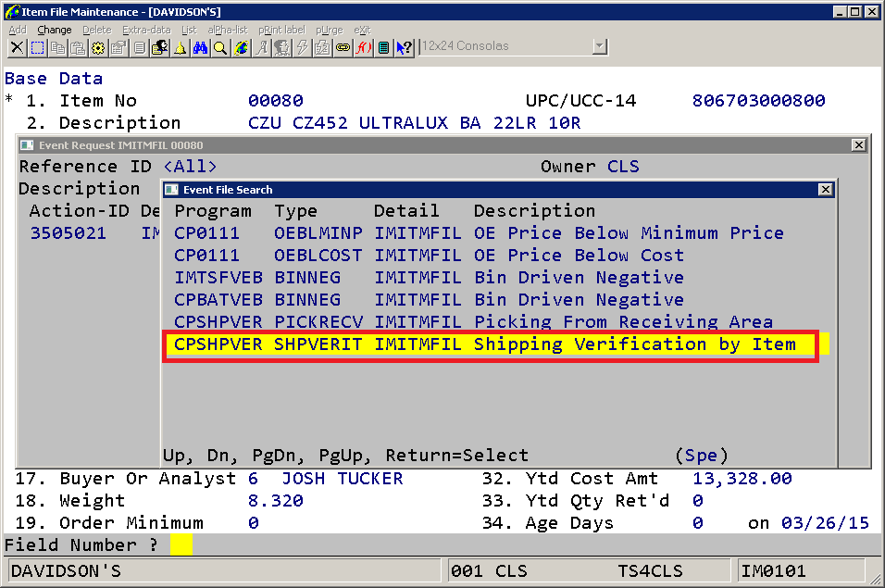Click the copy toolbar icon
Viewport: 885px width, 588px height.
pos(57,47)
